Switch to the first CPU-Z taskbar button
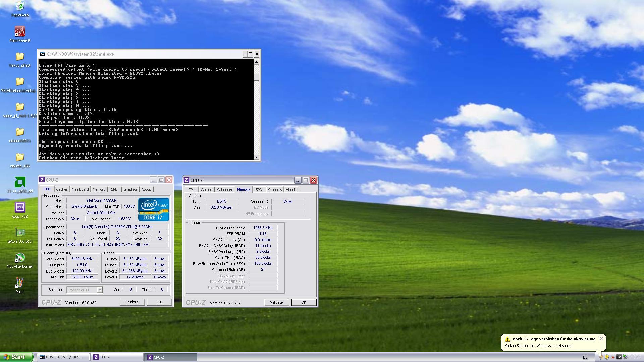644x362 pixels. [117, 357]
